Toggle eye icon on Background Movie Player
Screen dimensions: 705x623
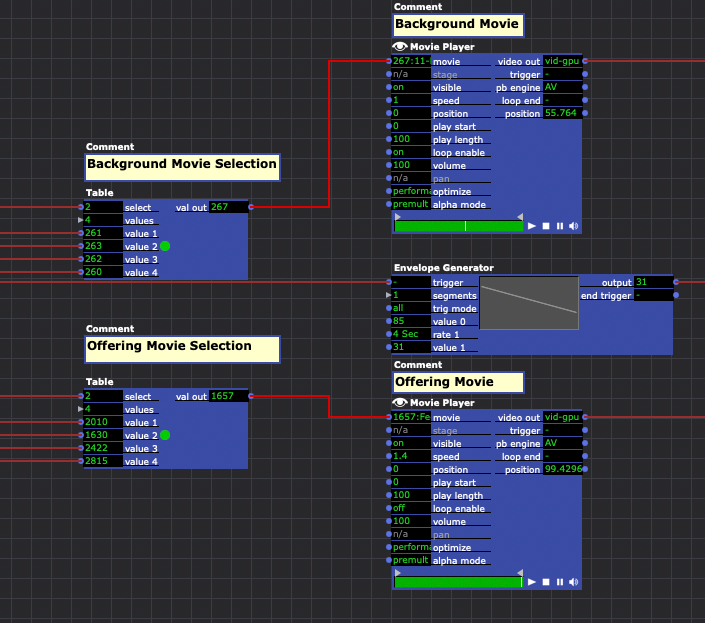coord(400,47)
